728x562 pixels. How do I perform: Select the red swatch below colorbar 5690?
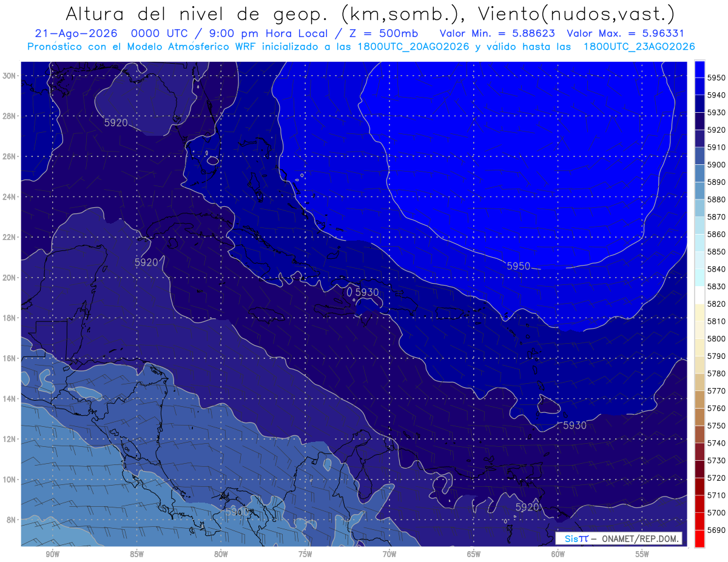click(699, 538)
